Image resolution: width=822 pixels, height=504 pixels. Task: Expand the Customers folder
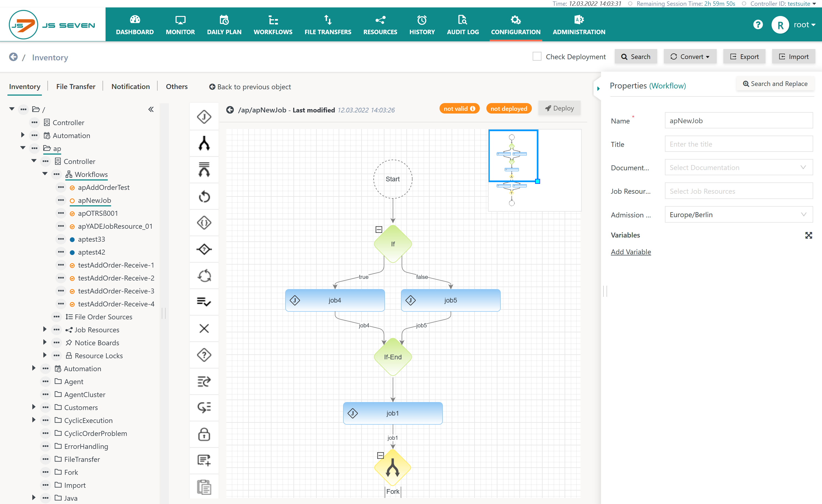tap(33, 407)
